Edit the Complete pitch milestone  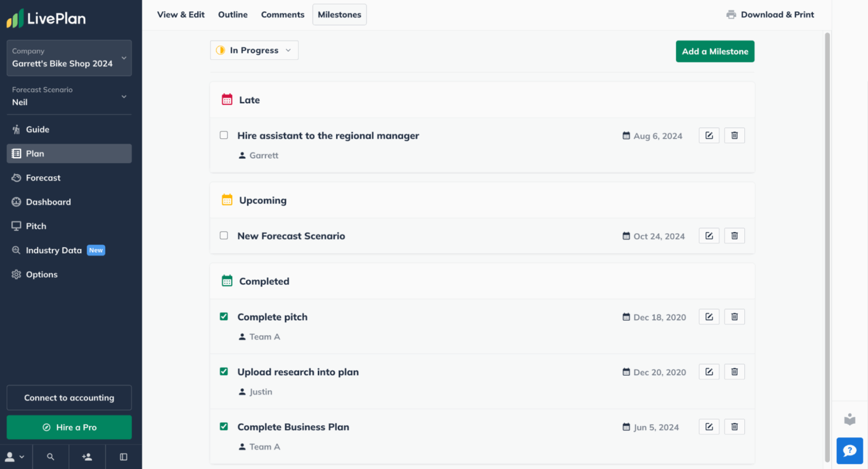point(709,317)
